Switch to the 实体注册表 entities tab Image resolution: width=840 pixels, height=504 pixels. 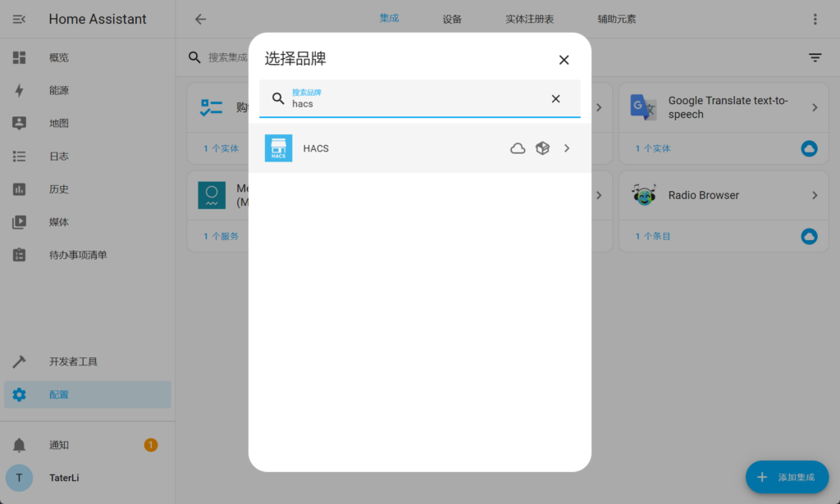pos(529,20)
